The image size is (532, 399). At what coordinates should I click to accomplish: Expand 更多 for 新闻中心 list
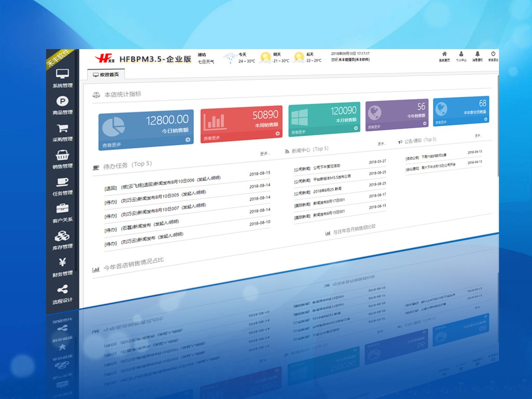[381, 144]
